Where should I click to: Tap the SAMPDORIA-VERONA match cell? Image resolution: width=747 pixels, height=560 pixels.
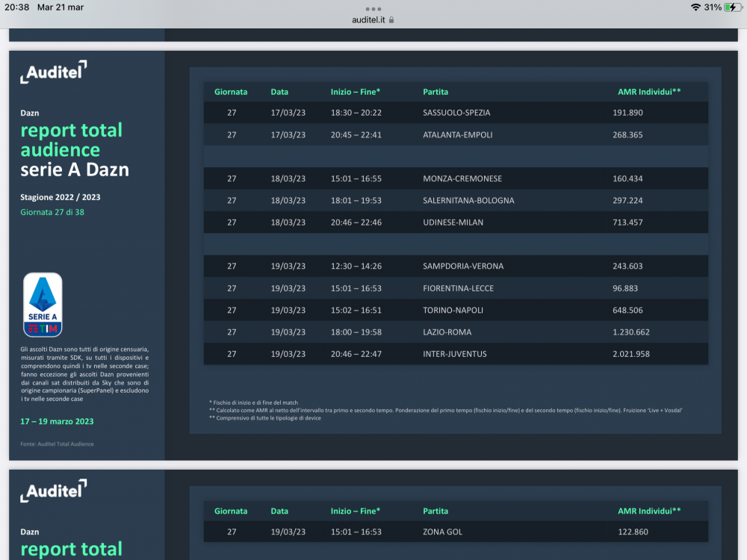tap(463, 267)
